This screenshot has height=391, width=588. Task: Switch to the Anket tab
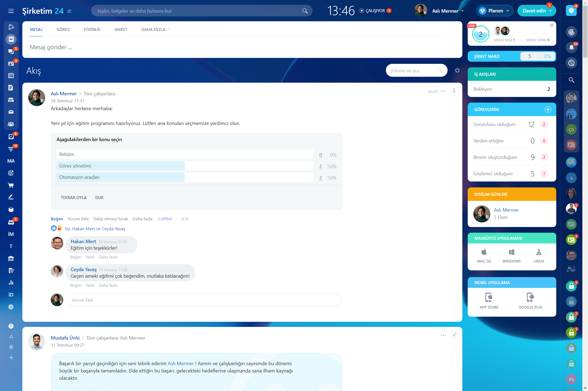click(121, 29)
